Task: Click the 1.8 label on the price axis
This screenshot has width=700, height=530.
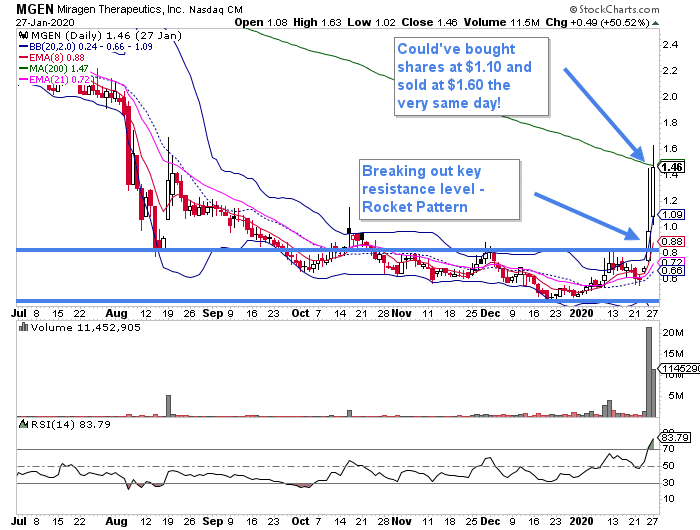Action: [x=670, y=123]
